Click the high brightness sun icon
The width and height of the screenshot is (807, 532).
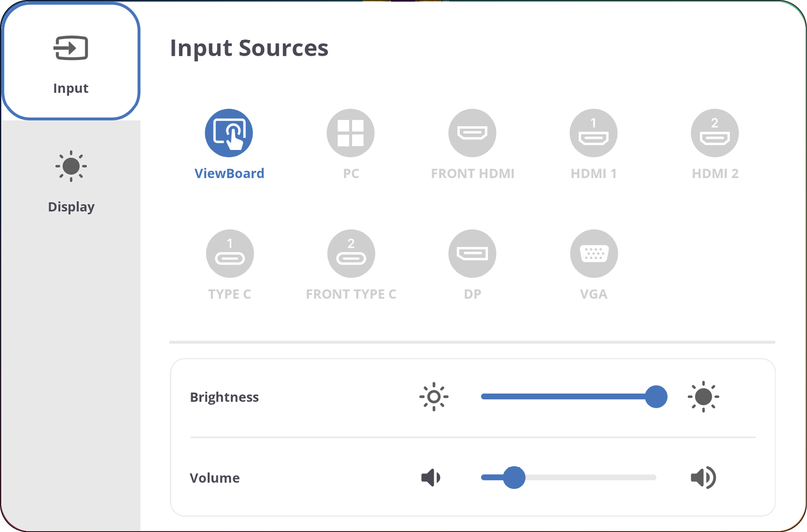pyautogui.click(x=703, y=397)
